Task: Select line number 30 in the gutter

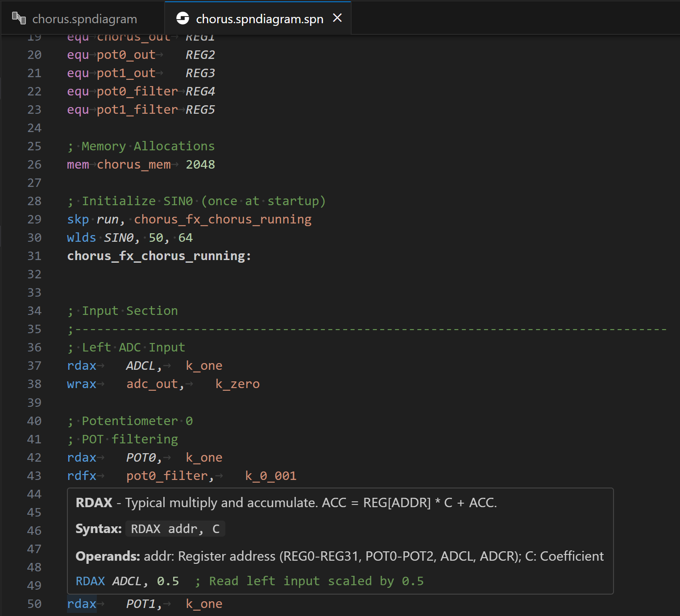Action: click(x=34, y=237)
